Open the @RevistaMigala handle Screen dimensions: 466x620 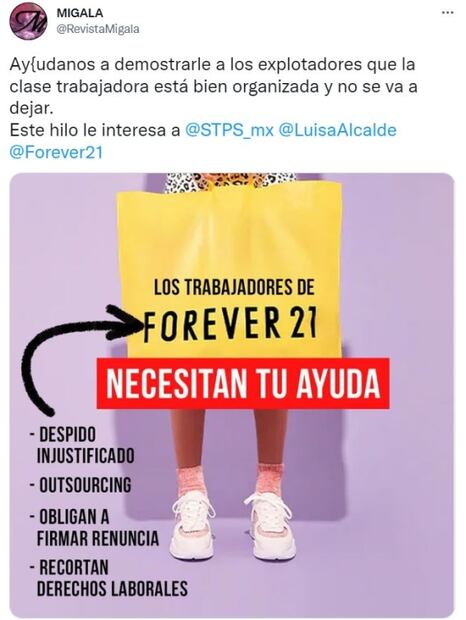tap(98, 29)
